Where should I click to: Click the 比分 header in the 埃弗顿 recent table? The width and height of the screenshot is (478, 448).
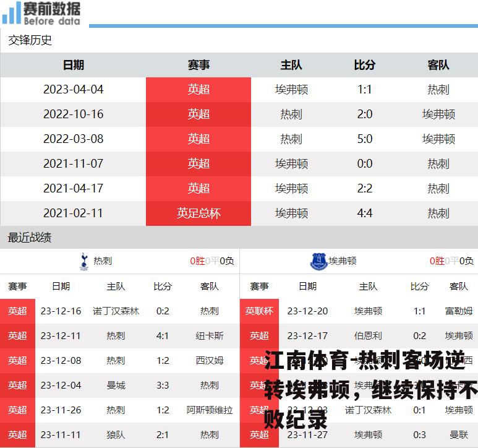tap(419, 286)
